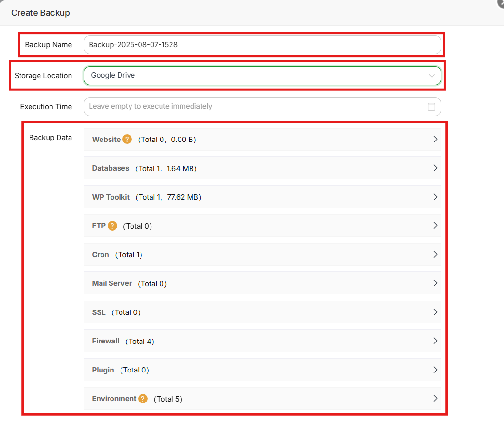Click the Environment help icon
Image resolution: width=504 pixels, height=432 pixels.
[x=142, y=398]
